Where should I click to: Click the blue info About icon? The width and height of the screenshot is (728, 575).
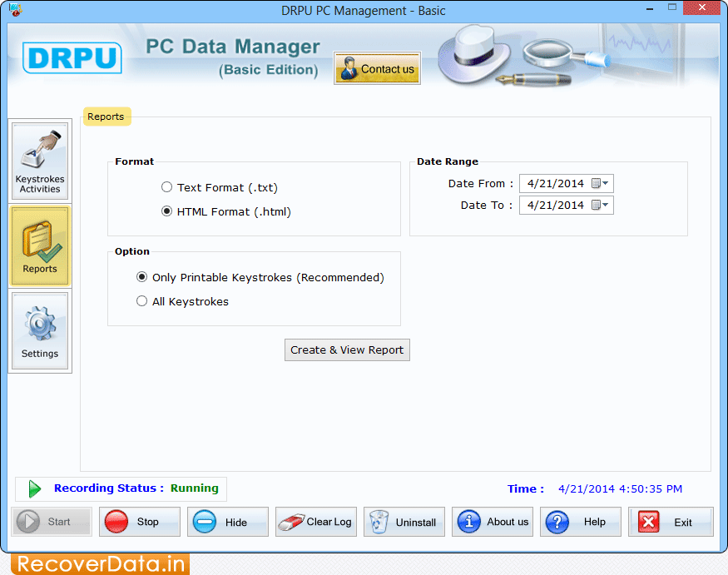[469, 522]
